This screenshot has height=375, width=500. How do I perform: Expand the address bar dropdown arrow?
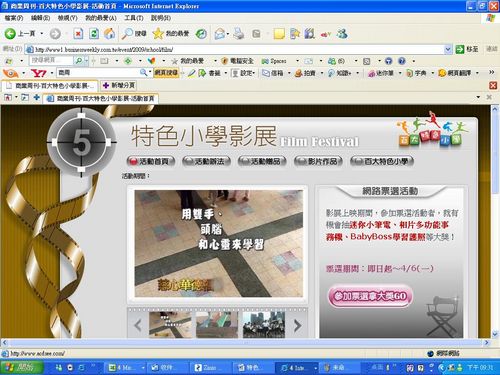coord(448,50)
